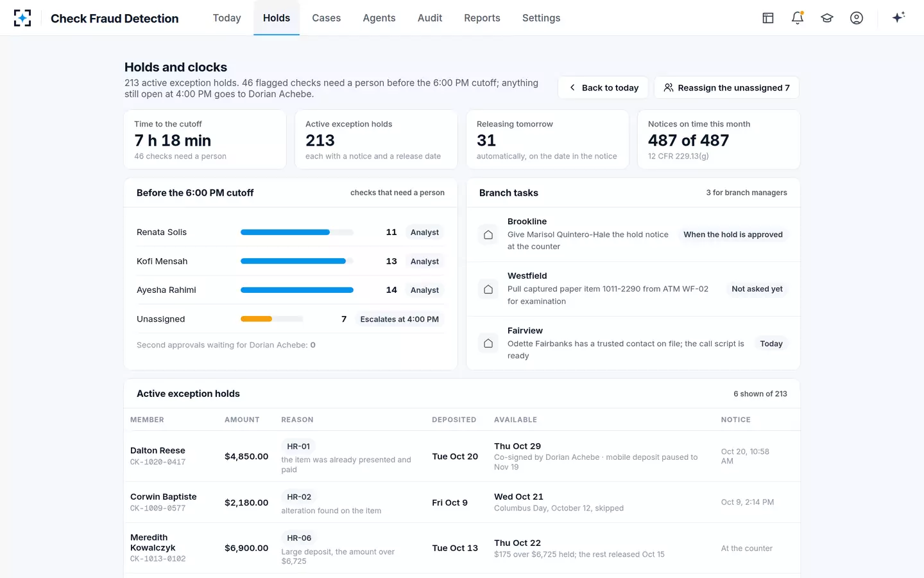The width and height of the screenshot is (924, 578).
Task: Select the HR-06 reason code tag
Action: point(299,538)
